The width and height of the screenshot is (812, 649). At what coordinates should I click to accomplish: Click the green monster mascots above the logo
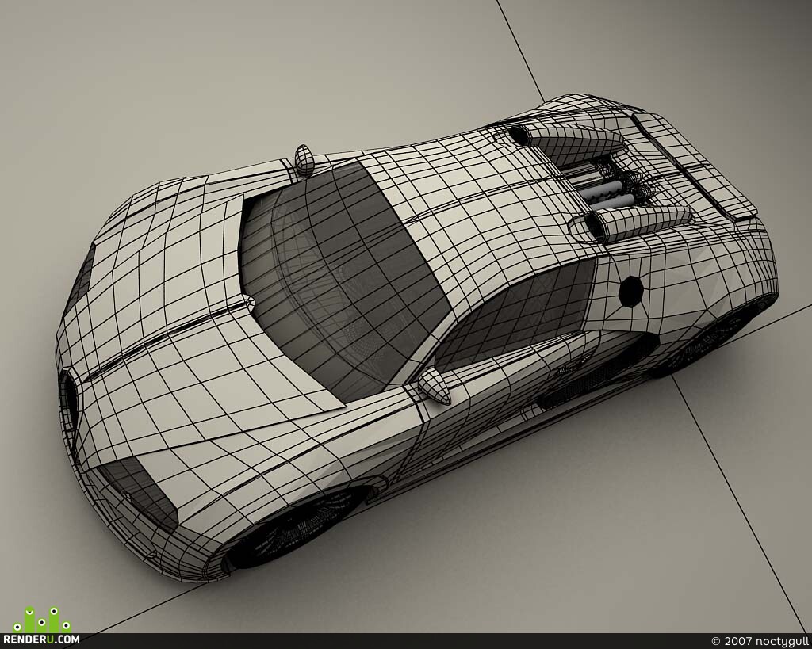[x=42, y=620]
